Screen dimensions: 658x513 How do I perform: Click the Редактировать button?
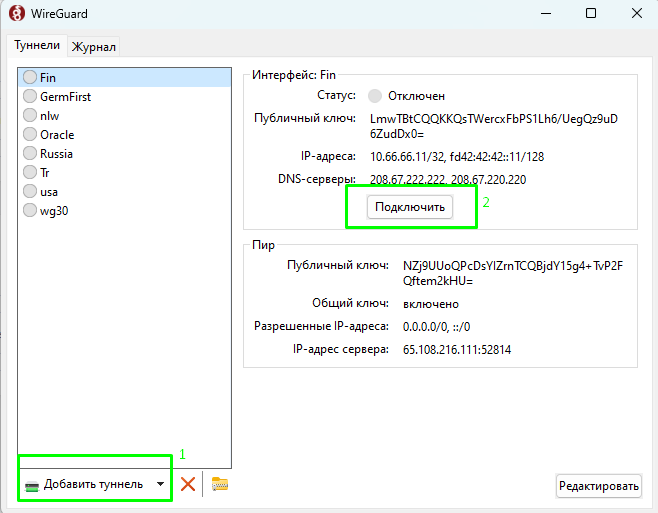598,486
